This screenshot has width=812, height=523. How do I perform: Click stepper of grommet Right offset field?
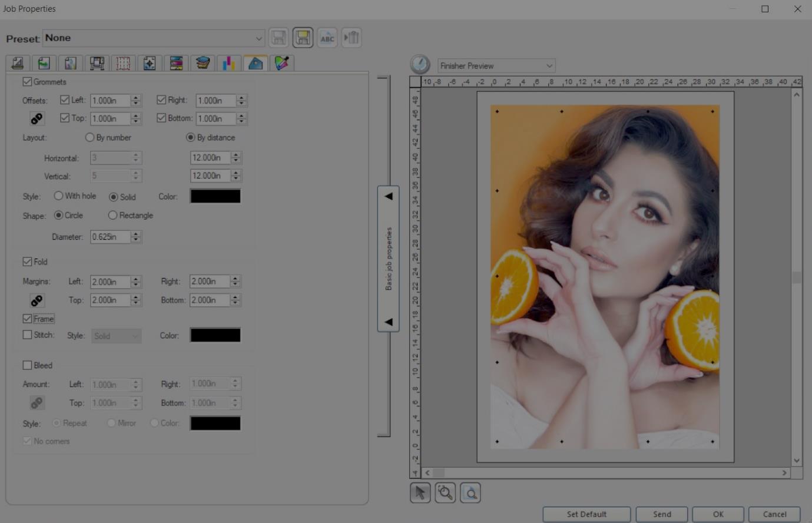(x=241, y=101)
